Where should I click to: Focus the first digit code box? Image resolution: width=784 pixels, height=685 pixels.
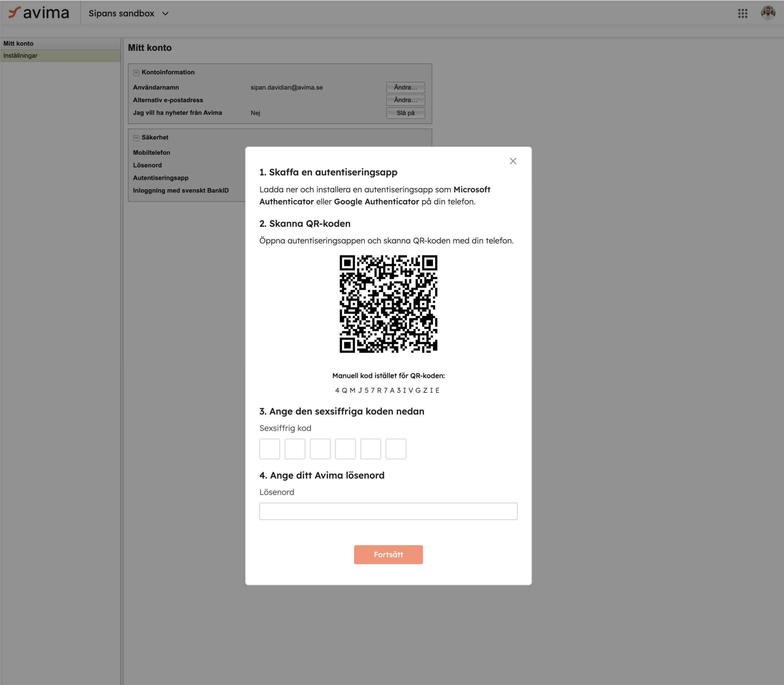pos(270,449)
